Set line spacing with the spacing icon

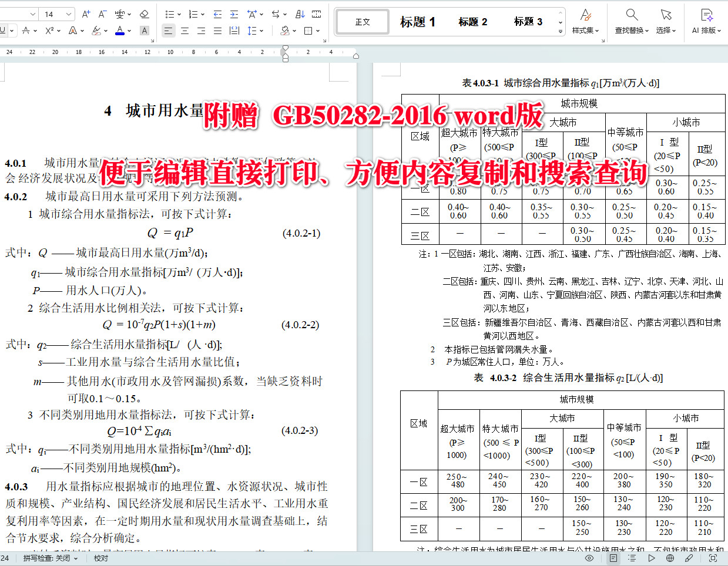pos(252,31)
